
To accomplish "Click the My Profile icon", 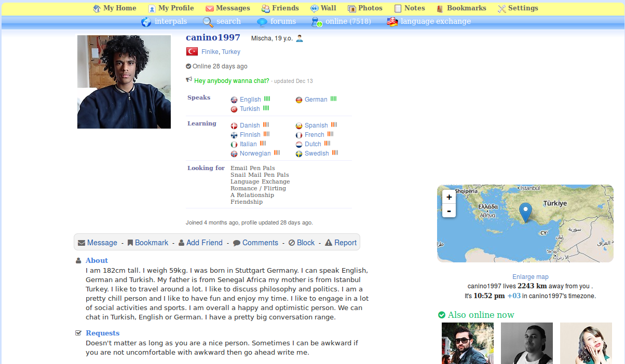I will (x=152, y=8).
